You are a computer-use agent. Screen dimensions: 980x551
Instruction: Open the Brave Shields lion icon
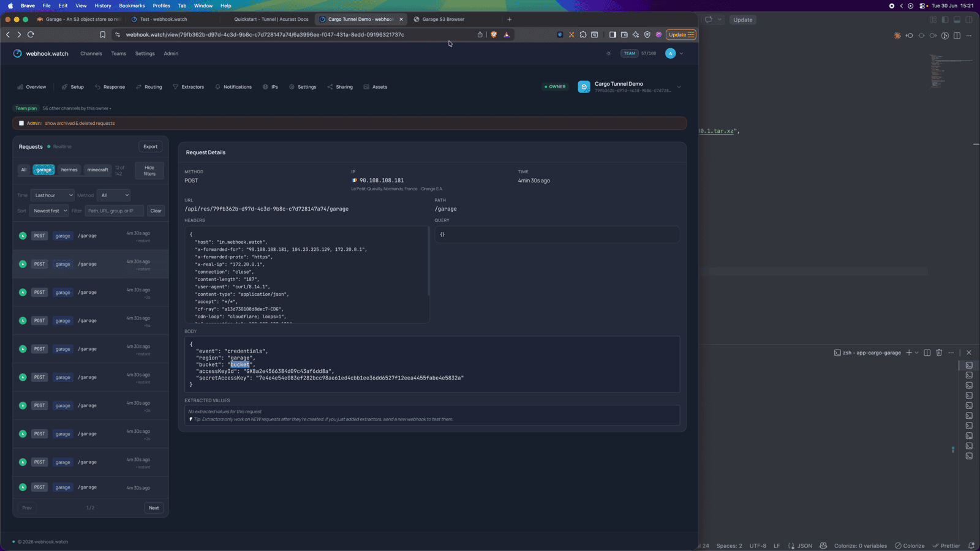pyautogui.click(x=494, y=35)
